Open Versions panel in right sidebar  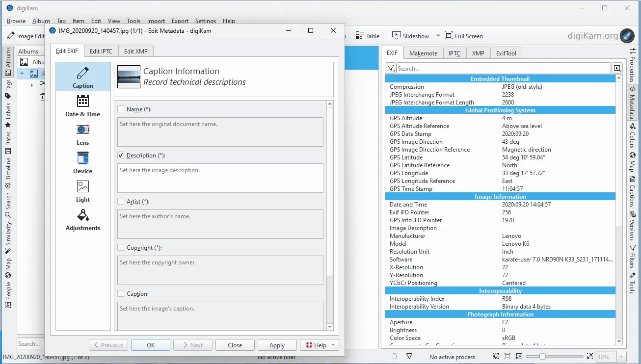coord(632,227)
